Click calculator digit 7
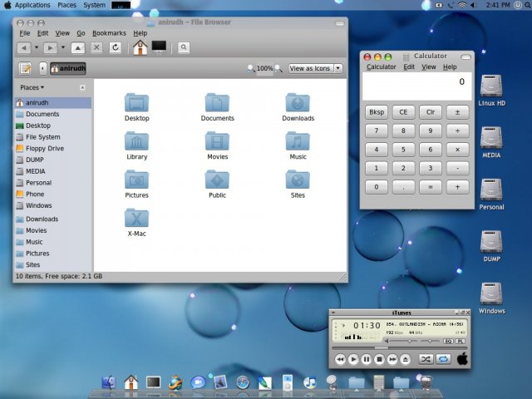Viewport: 532px width, 399px height. click(377, 131)
